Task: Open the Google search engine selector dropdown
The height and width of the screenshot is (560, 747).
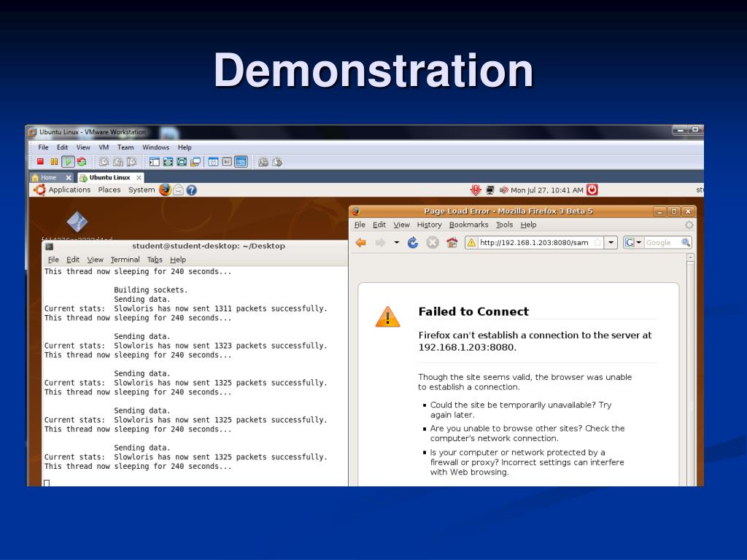Action: [633, 243]
